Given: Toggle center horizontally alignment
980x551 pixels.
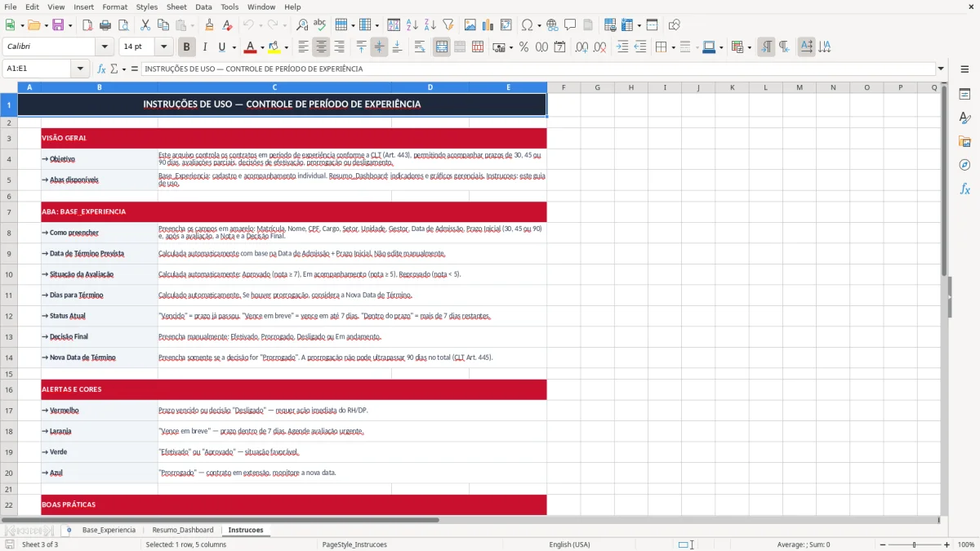Looking at the screenshot, I should 322,47.
